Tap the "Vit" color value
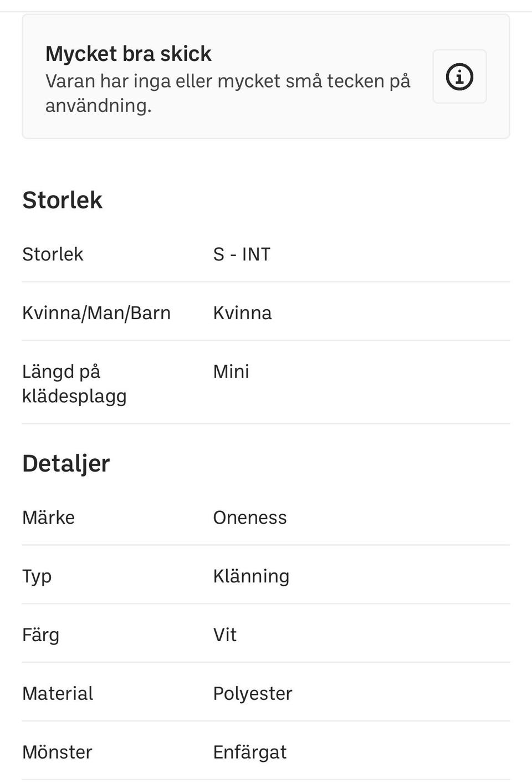Viewport: 532px width, 783px height. [224, 635]
